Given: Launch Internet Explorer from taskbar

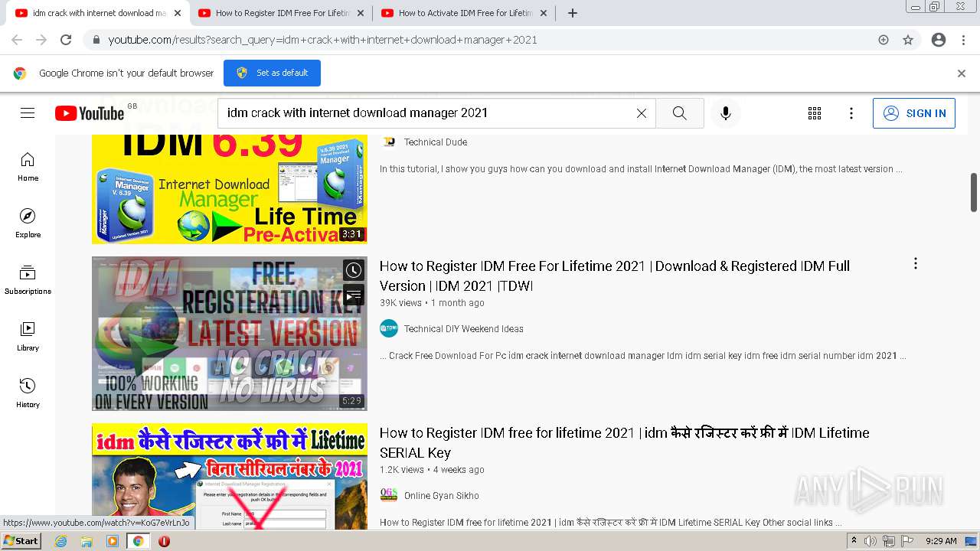Looking at the screenshot, I should 61,541.
